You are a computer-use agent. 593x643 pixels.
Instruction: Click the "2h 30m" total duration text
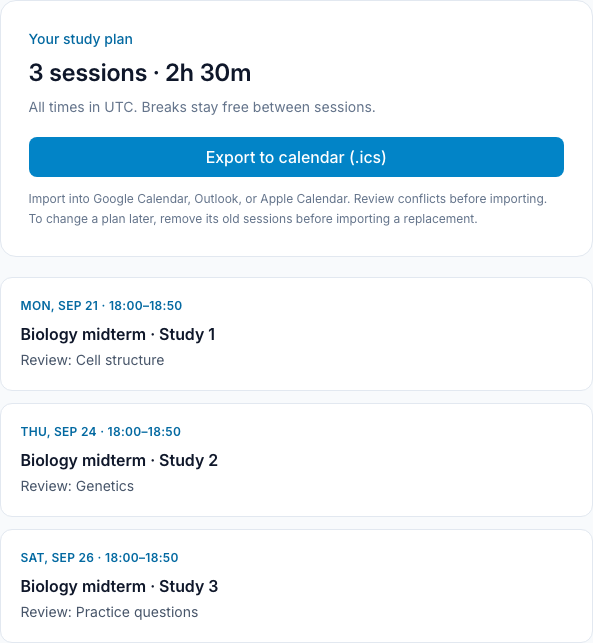[x=208, y=73]
